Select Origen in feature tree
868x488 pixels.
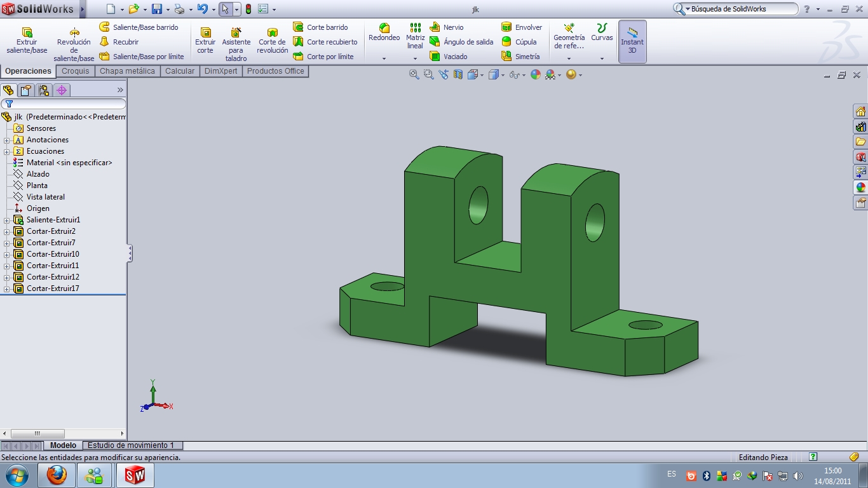coord(32,208)
